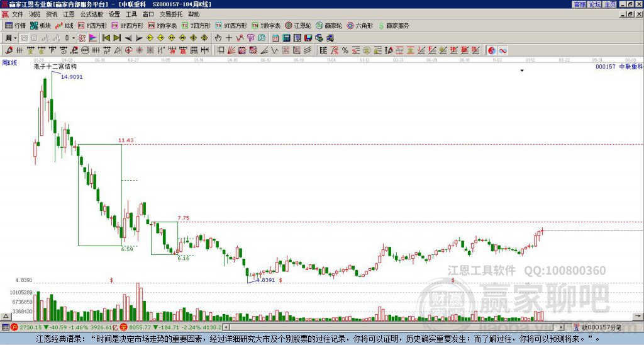Open the 赢家轮 wheel tool
The width and height of the screenshot is (644, 345).
click(329, 25)
